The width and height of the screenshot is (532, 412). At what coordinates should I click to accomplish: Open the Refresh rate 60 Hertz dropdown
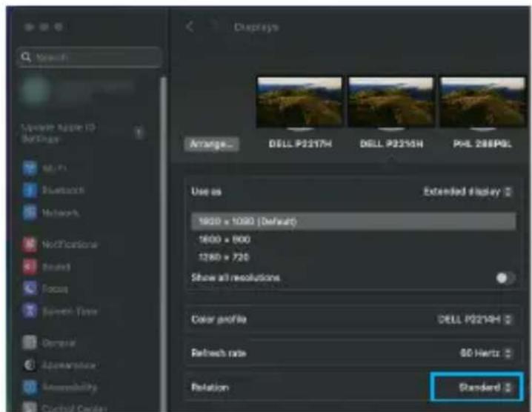(485, 353)
